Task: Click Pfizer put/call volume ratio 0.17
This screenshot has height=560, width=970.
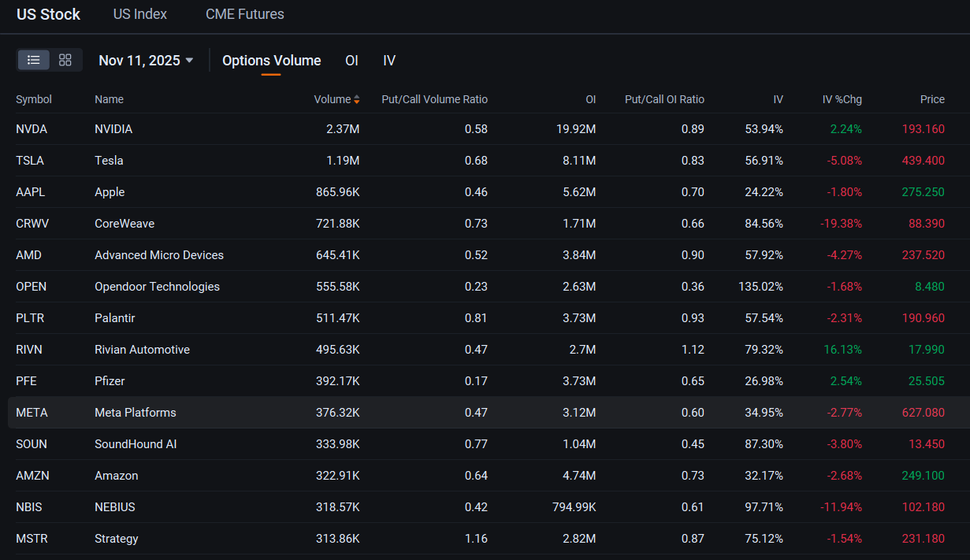Action: point(476,381)
